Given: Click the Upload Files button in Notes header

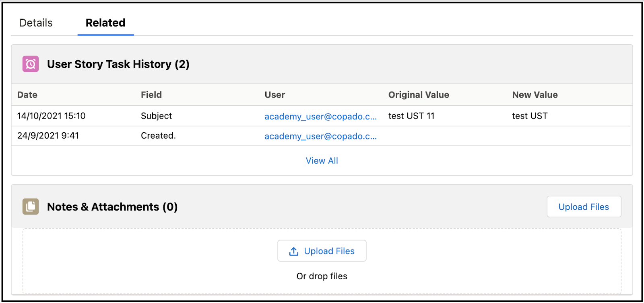Looking at the screenshot, I should pyautogui.click(x=584, y=207).
